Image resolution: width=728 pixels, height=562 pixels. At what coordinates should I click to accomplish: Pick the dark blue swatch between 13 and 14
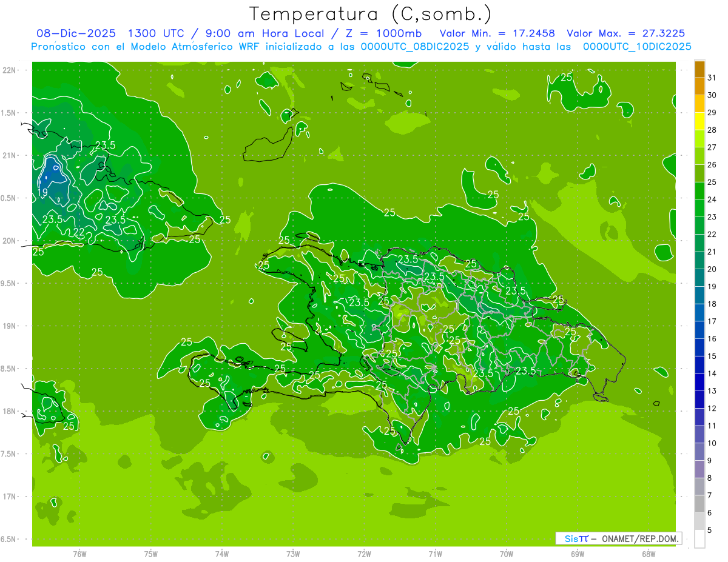[699, 382]
